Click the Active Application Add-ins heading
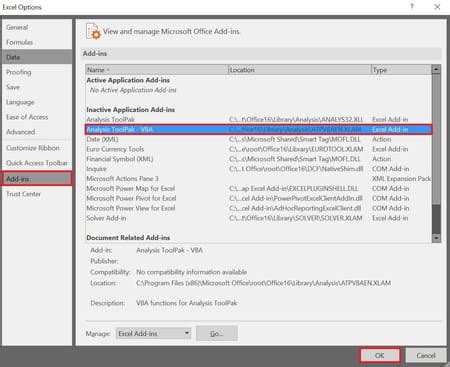 pos(128,80)
